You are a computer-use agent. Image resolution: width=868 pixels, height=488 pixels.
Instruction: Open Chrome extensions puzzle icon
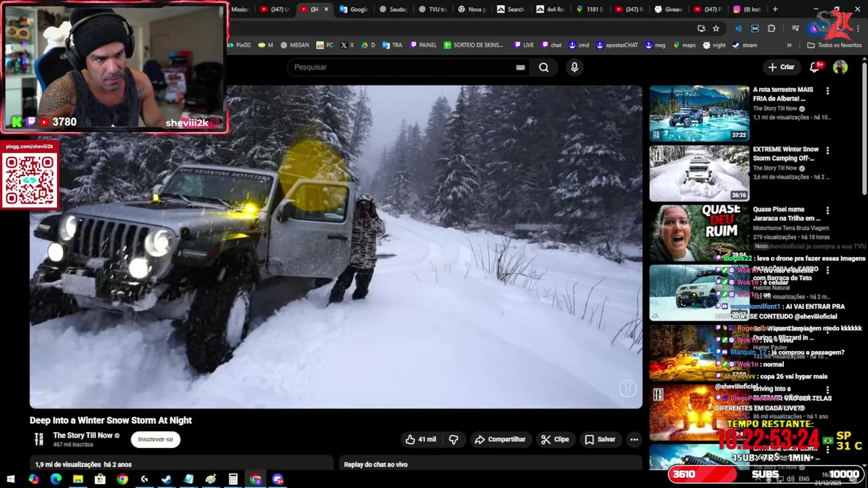(771, 28)
